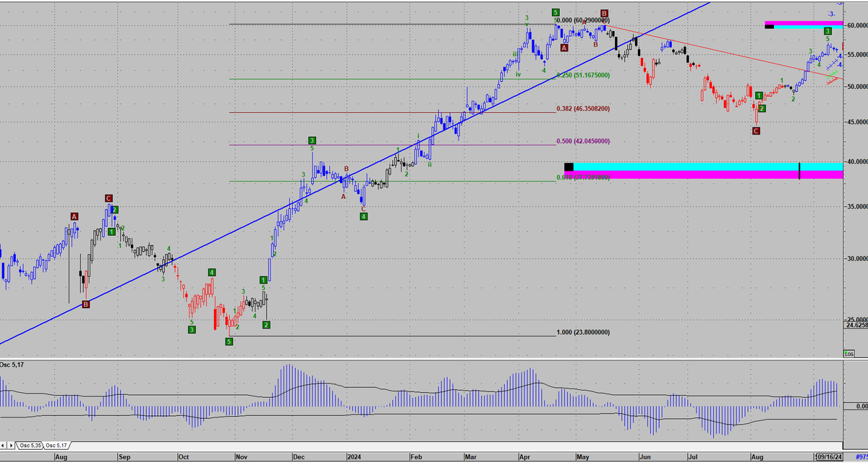The width and height of the screenshot is (868, 463).
Task: Switch to the Osc 5,35 tab
Action: 30,446
